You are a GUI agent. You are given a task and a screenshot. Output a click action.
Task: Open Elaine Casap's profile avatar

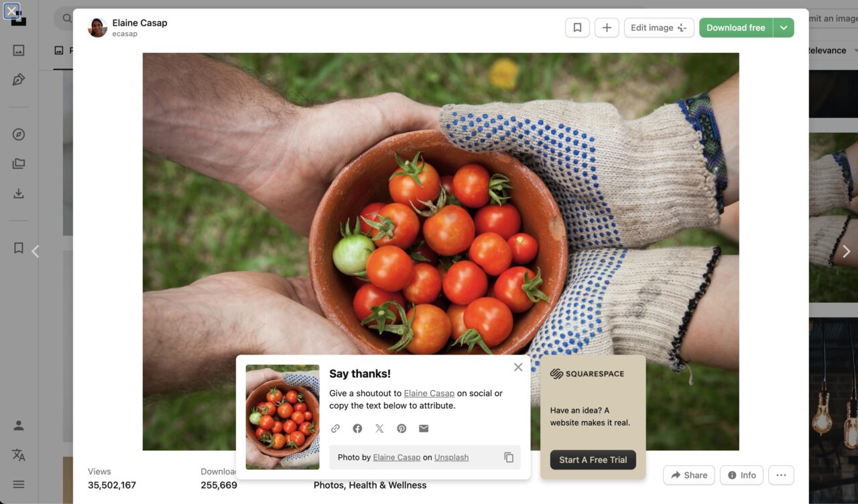tap(98, 27)
